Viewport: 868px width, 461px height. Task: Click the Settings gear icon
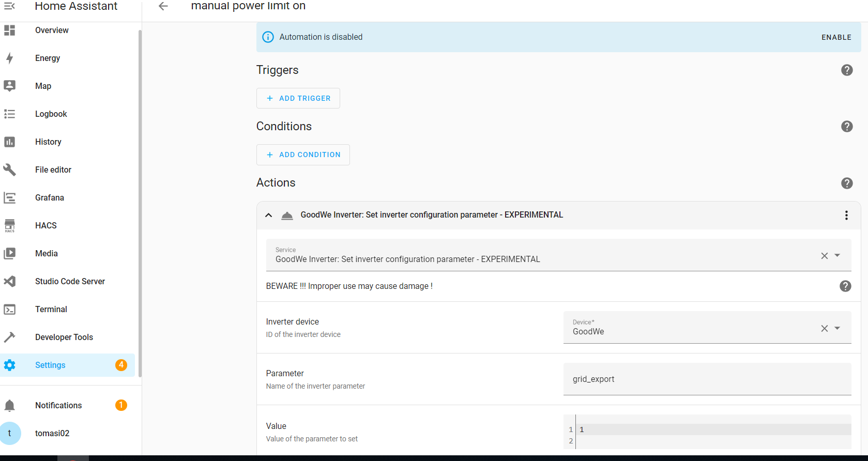point(9,365)
